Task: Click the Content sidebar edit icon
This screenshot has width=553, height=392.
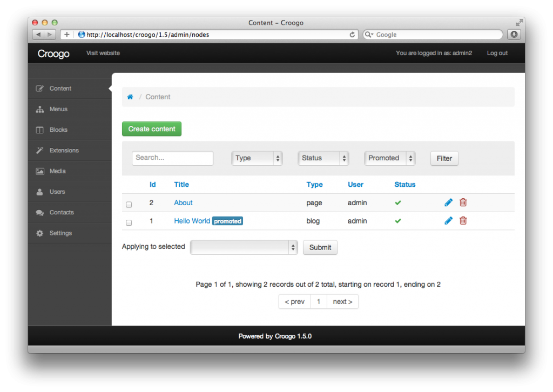Action: coord(40,89)
